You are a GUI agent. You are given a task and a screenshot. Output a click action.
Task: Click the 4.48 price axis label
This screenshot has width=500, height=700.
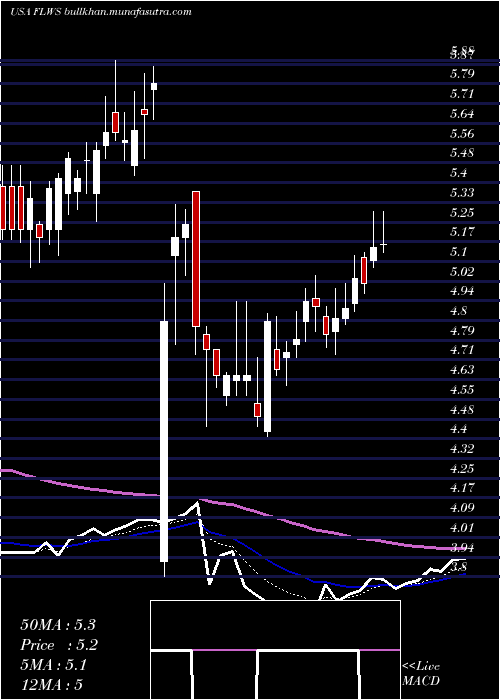462,409
